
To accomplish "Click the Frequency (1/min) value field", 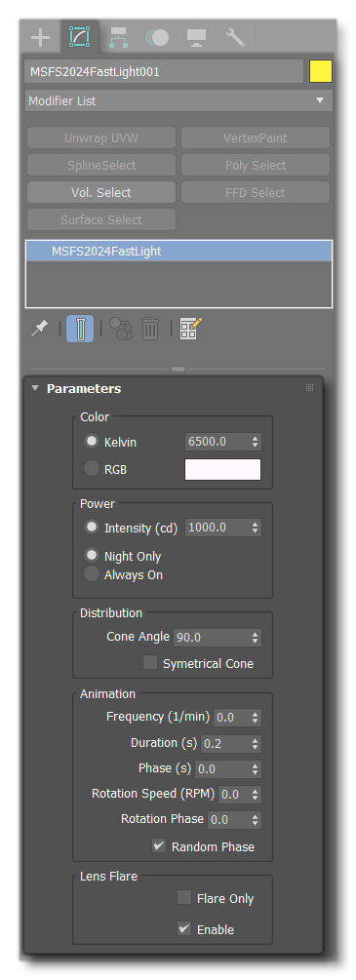I will (x=231, y=718).
